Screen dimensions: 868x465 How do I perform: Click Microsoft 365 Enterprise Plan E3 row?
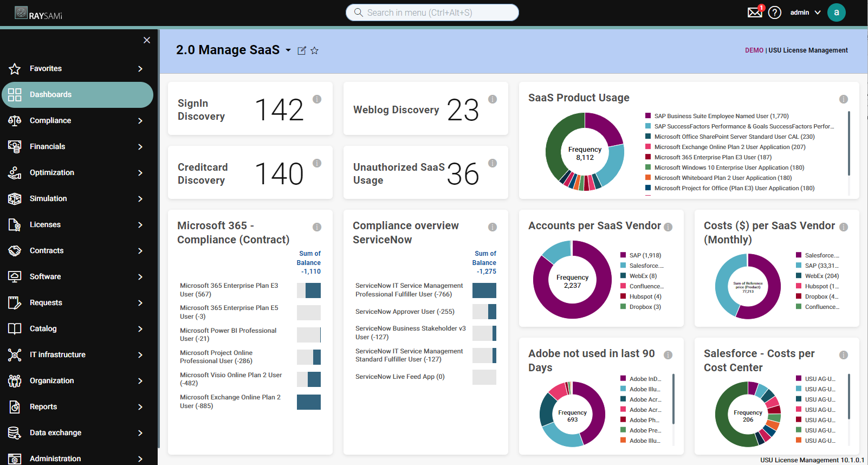tap(250, 290)
